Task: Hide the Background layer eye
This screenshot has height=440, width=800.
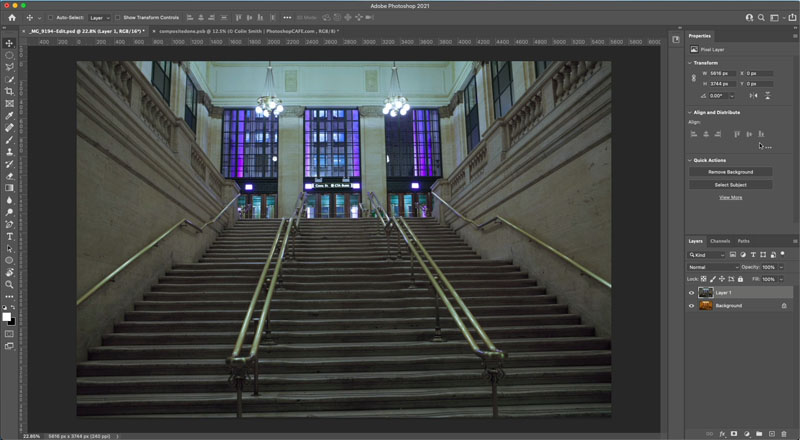Action: click(692, 306)
